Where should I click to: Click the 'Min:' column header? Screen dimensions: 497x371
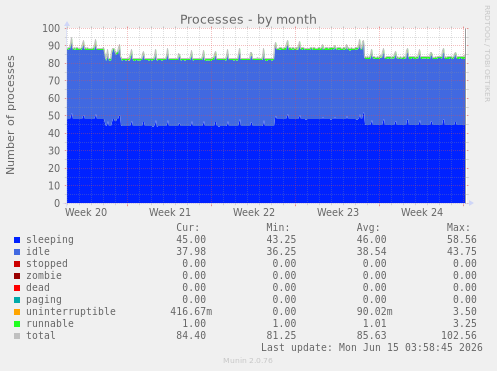(x=278, y=228)
